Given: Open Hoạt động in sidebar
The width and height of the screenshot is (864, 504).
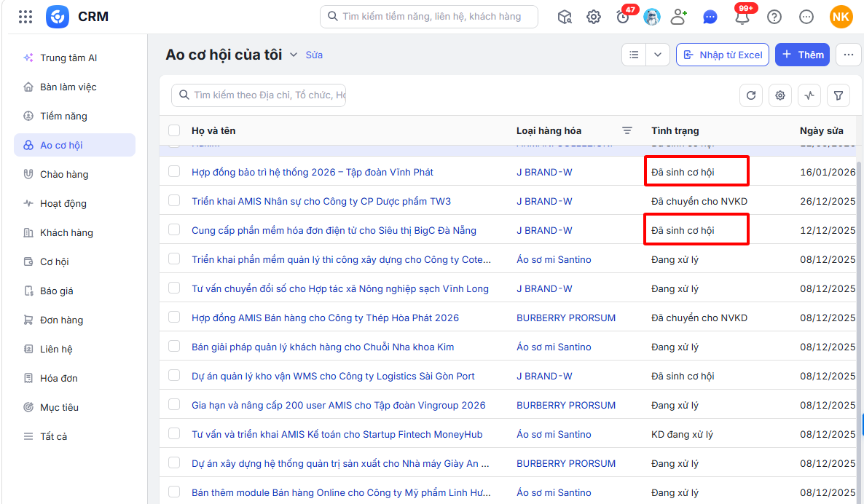Looking at the screenshot, I should (74, 203).
